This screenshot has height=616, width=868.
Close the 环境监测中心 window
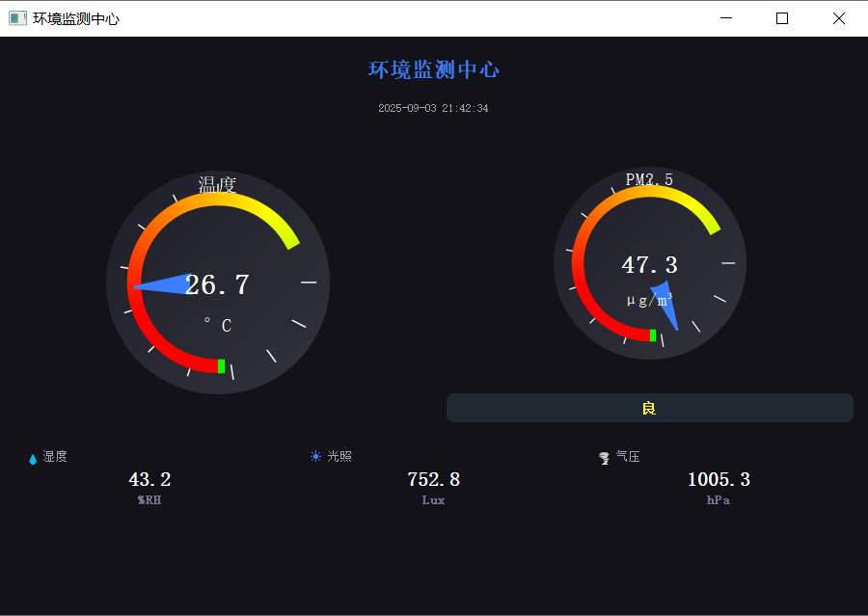839,18
